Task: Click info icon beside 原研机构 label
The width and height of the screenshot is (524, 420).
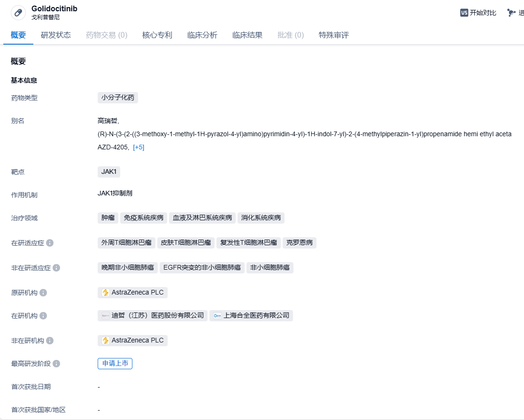Action: tap(43, 293)
